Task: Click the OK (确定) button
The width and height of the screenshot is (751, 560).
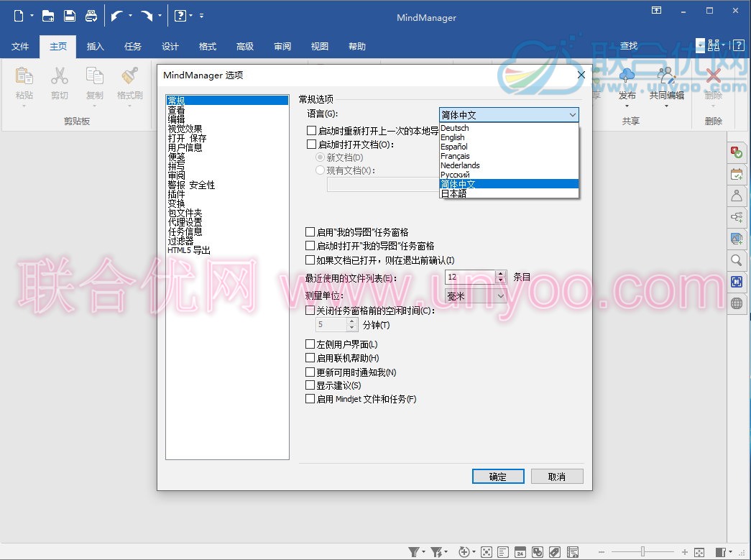Action: [498, 477]
